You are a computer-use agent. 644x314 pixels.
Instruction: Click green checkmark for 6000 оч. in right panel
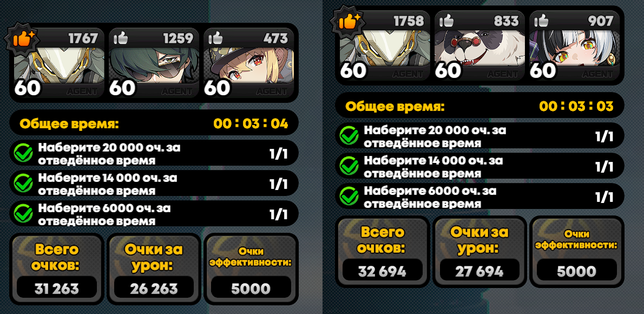coord(349,197)
